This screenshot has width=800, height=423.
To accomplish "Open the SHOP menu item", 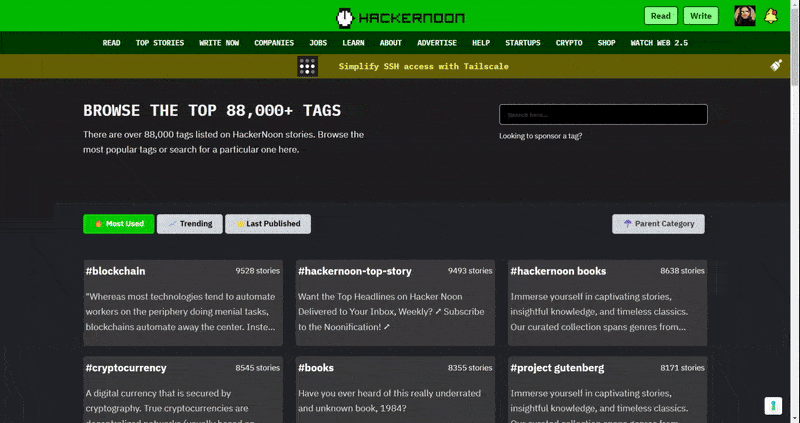I will pyautogui.click(x=606, y=43).
